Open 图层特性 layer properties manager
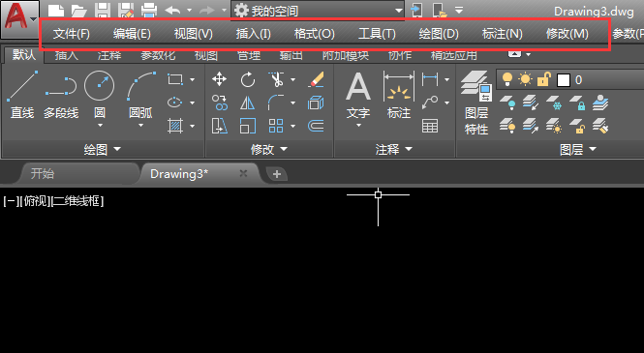 (476, 103)
